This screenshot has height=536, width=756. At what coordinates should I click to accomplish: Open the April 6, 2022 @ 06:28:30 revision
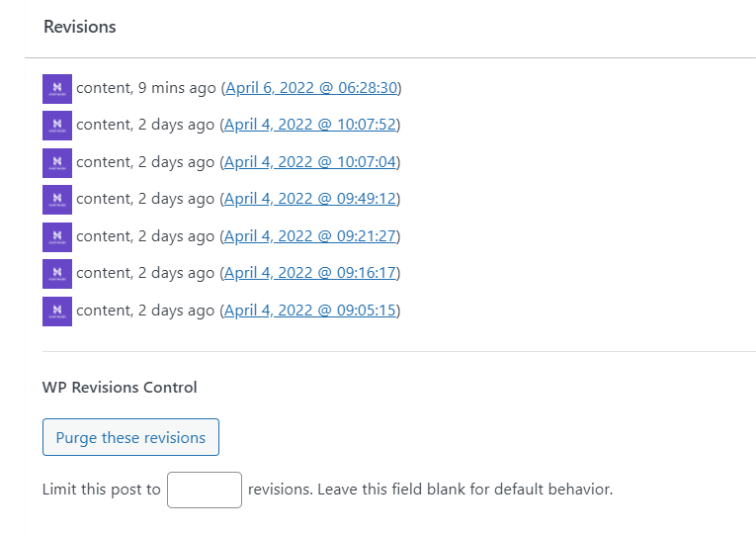pyautogui.click(x=310, y=88)
